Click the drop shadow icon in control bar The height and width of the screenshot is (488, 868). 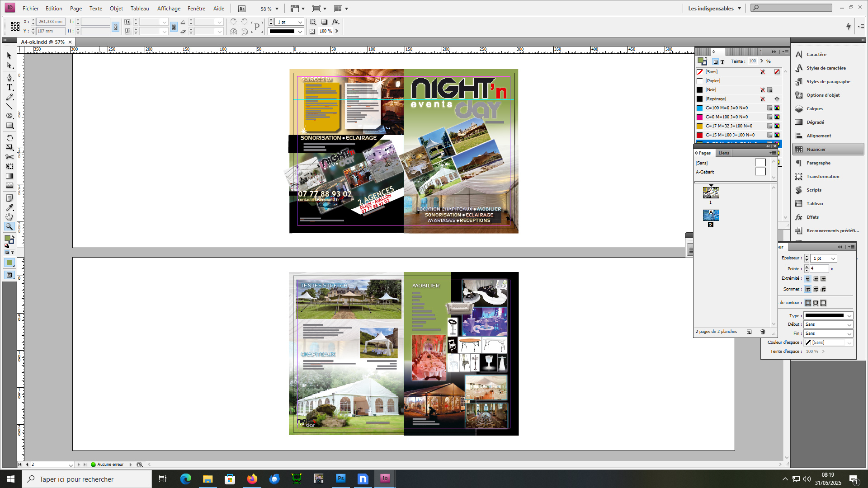pyautogui.click(x=324, y=22)
